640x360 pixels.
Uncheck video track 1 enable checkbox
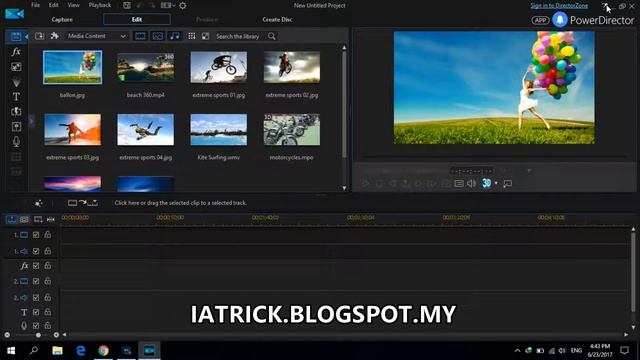[x=36, y=235]
